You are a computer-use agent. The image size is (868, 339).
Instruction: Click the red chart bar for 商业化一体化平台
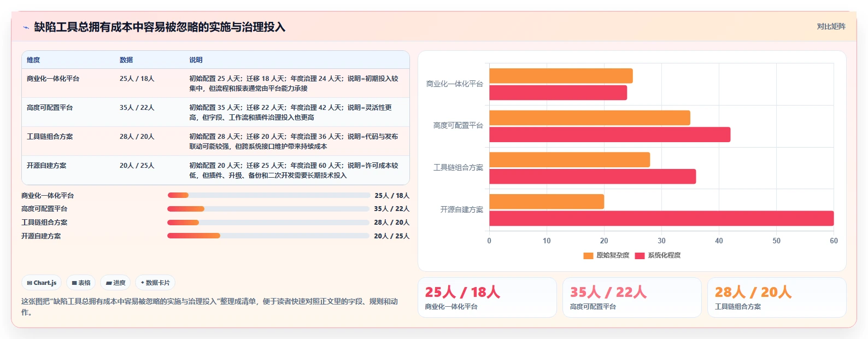point(558,93)
